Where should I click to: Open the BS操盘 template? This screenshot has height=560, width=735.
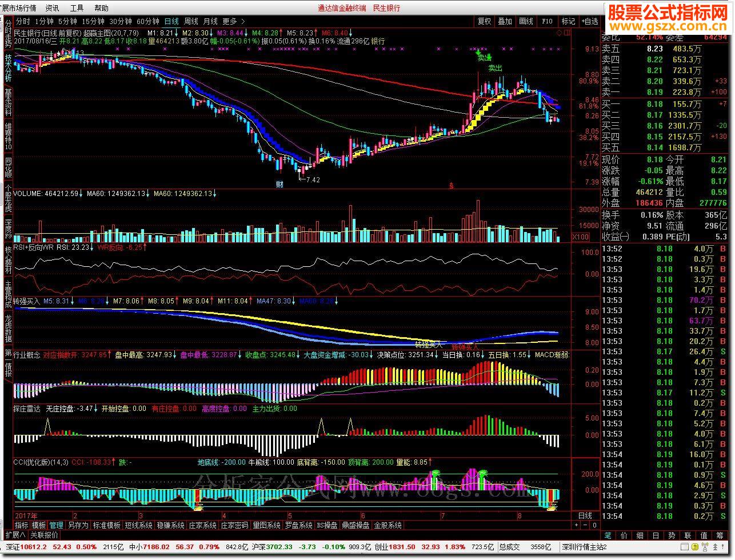tap(327, 525)
